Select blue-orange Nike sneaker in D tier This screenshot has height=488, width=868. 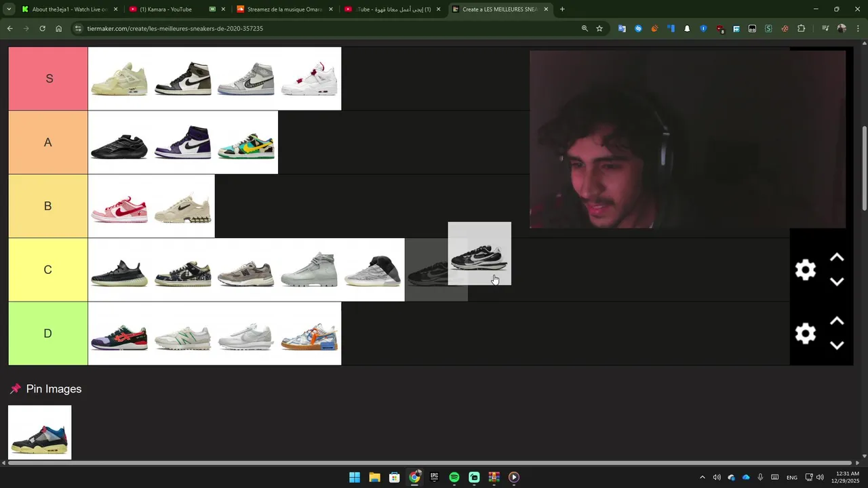pyautogui.click(x=309, y=333)
